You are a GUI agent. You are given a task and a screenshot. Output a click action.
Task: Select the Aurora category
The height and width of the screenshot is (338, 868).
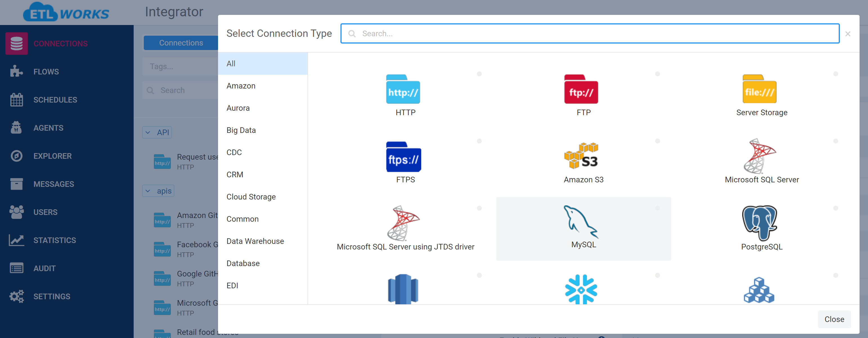point(263,108)
